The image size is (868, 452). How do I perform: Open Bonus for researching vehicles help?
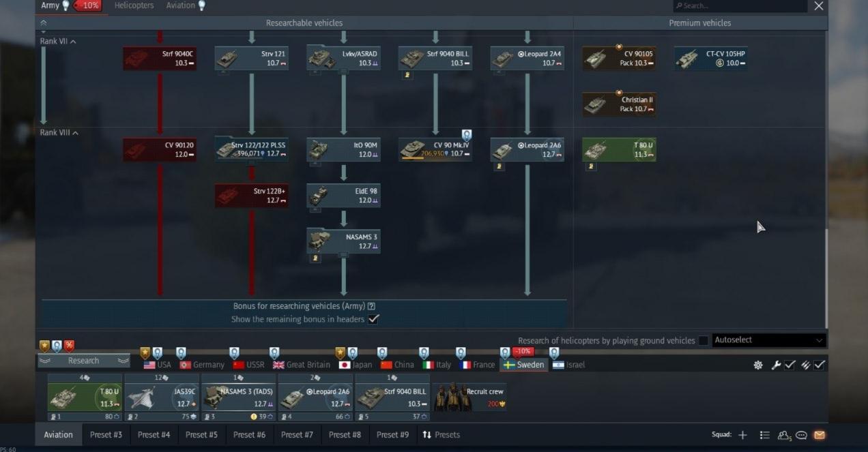(x=372, y=306)
